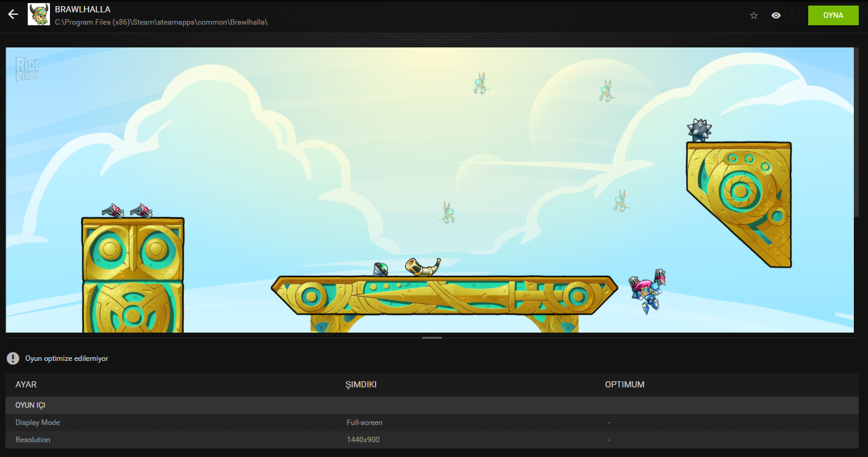868x457 pixels.
Task: Click the Brawlhalla gameplay screenshot
Action: click(x=430, y=190)
